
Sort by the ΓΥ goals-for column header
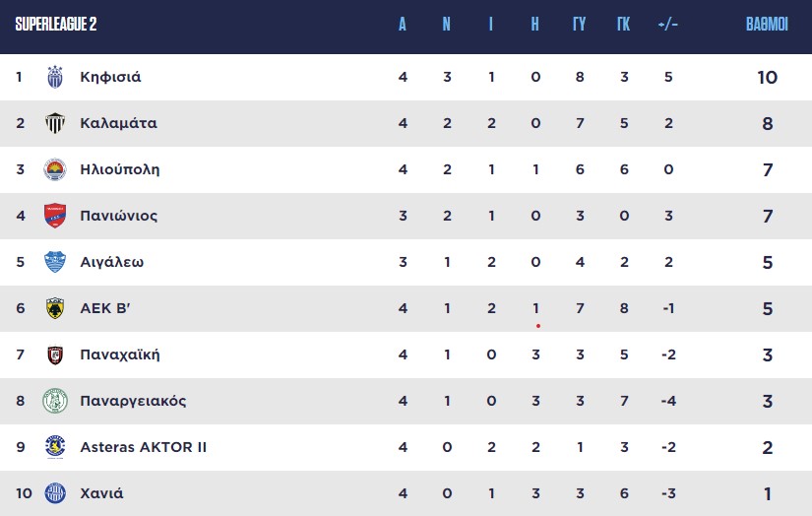point(579,25)
